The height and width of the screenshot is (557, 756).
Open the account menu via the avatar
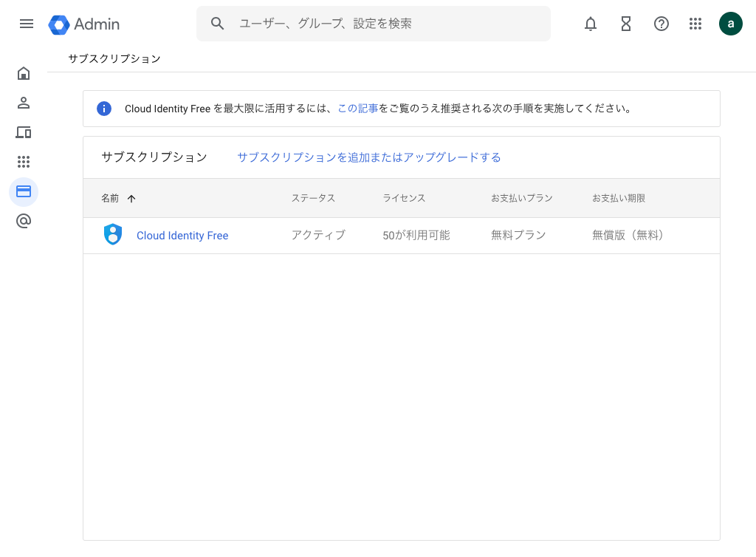coord(731,24)
